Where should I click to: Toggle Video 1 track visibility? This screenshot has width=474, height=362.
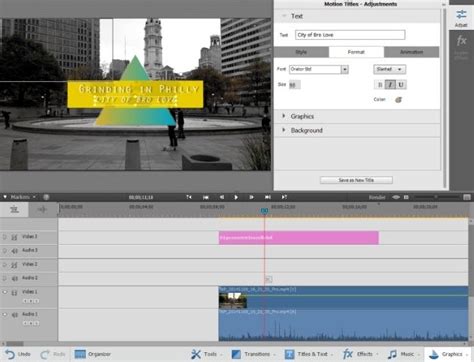[5, 292]
